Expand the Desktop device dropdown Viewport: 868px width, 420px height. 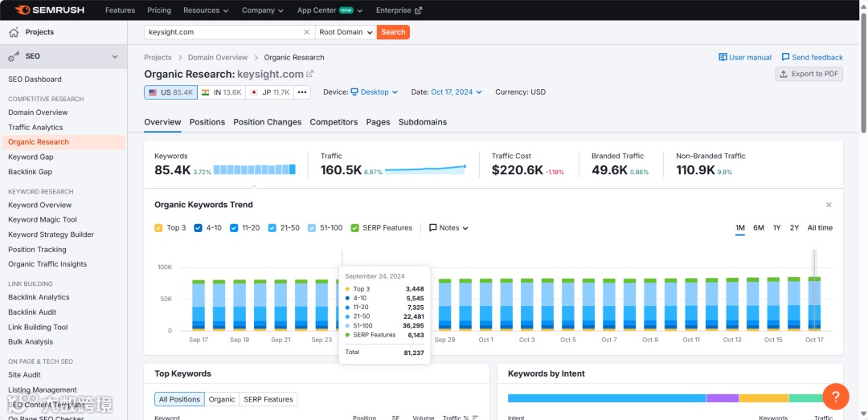pos(375,92)
